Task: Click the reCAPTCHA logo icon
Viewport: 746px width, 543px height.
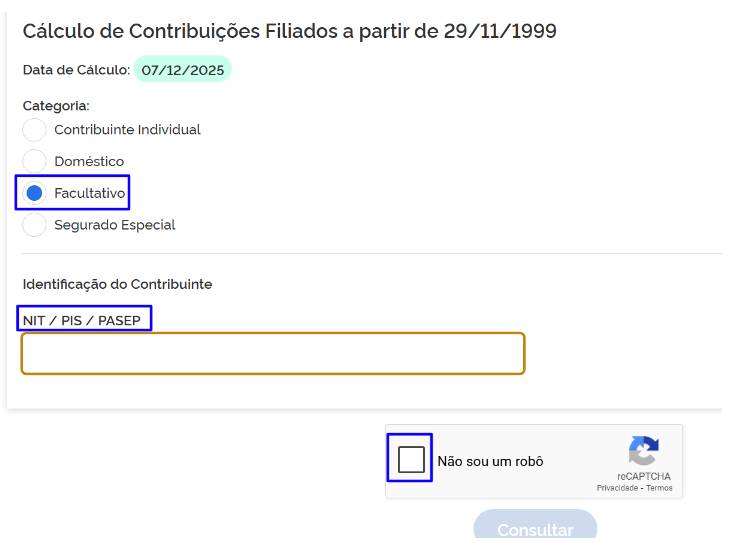Action: pos(643,451)
